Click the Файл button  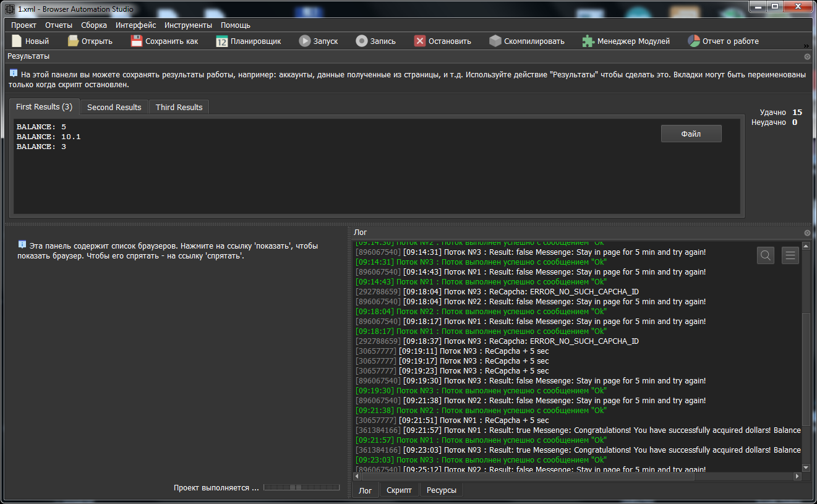(x=691, y=134)
